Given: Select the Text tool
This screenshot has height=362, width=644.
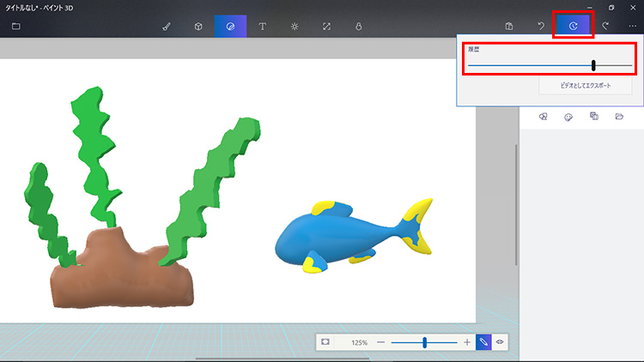Looking at the screenshot, I should point(262,27).
